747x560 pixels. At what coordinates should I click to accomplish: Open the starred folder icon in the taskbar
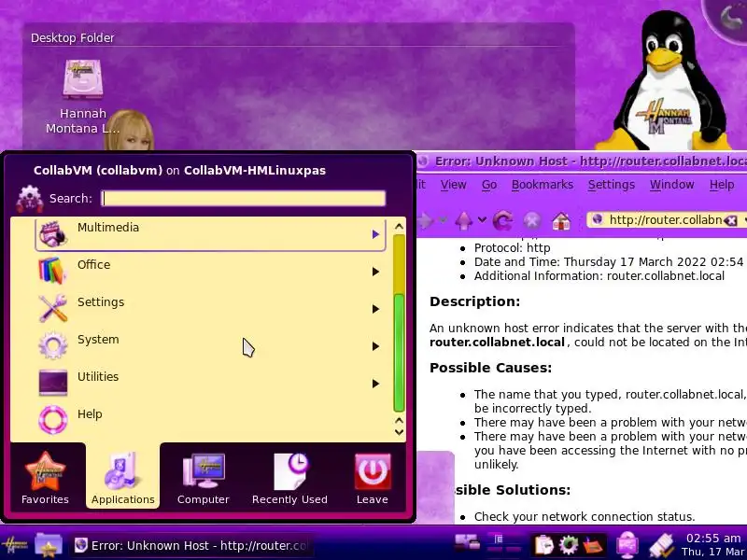(x=49, y=545)
